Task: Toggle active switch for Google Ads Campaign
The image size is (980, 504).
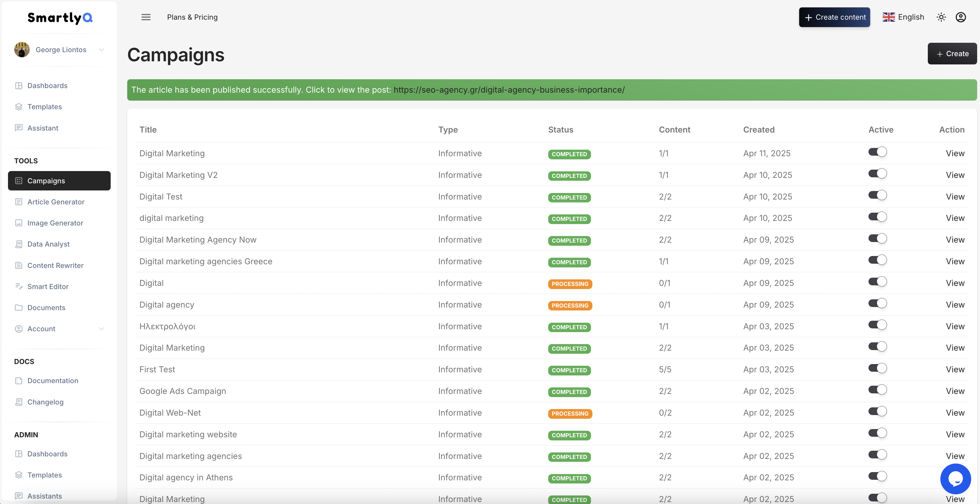Action: (877, 390)
